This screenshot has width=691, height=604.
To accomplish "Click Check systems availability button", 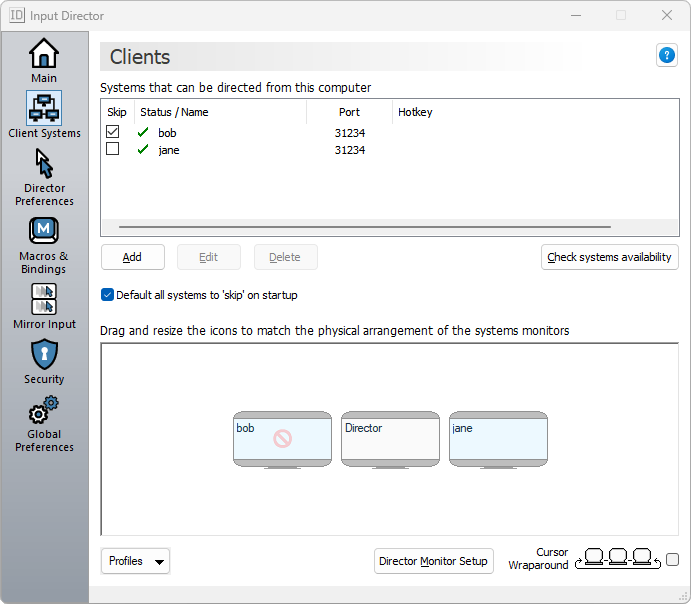I will 609,257.
